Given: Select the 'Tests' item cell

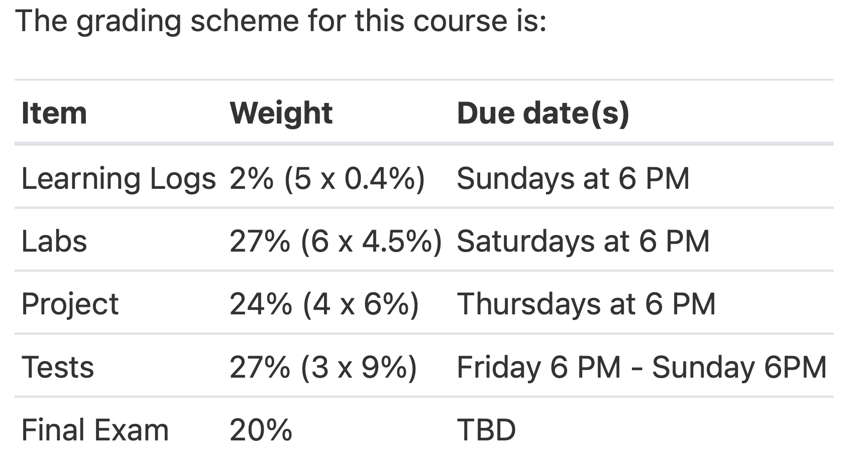Looking at the screenshot, I should (58, 367).
